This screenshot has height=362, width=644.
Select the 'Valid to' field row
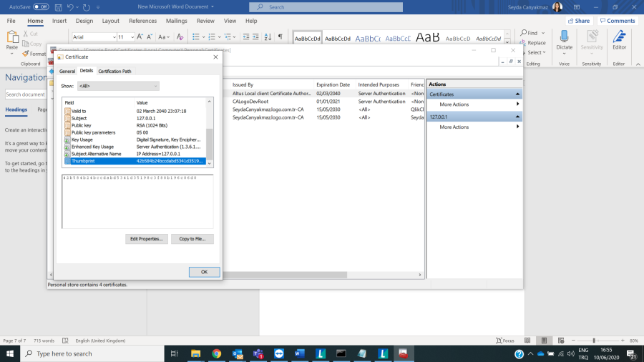click(x=135, y=111)
